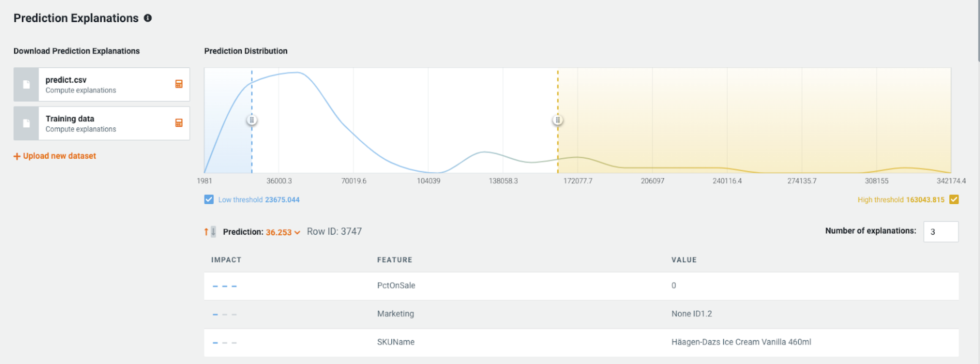Sort predictions descending with gray down arrow

pos(213,232)
